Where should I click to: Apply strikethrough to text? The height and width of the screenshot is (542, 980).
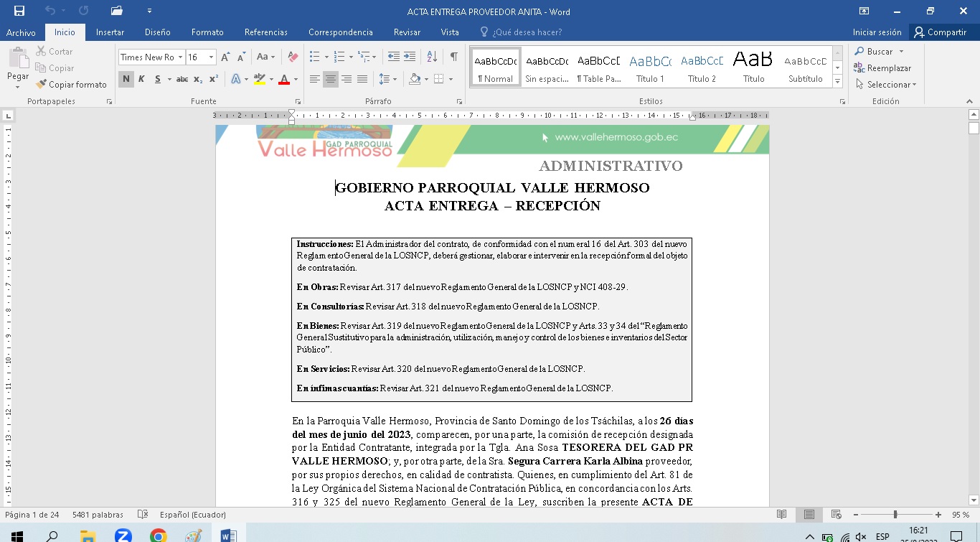tap(182, 79)
